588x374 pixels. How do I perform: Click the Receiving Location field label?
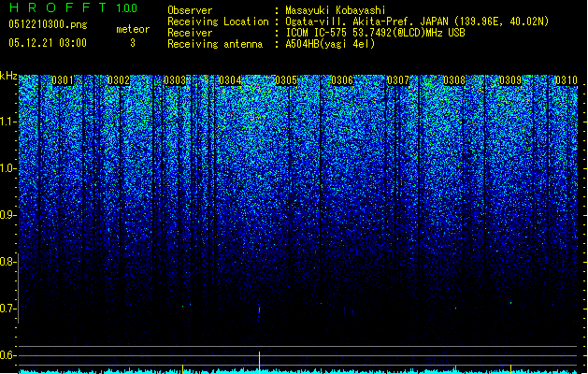click(218, 22)
